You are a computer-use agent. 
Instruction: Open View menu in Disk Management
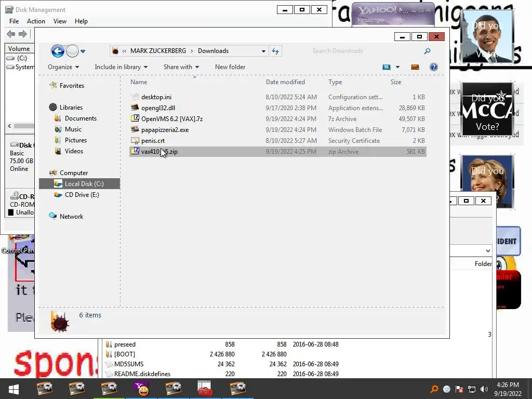click(x=60, y=21)
